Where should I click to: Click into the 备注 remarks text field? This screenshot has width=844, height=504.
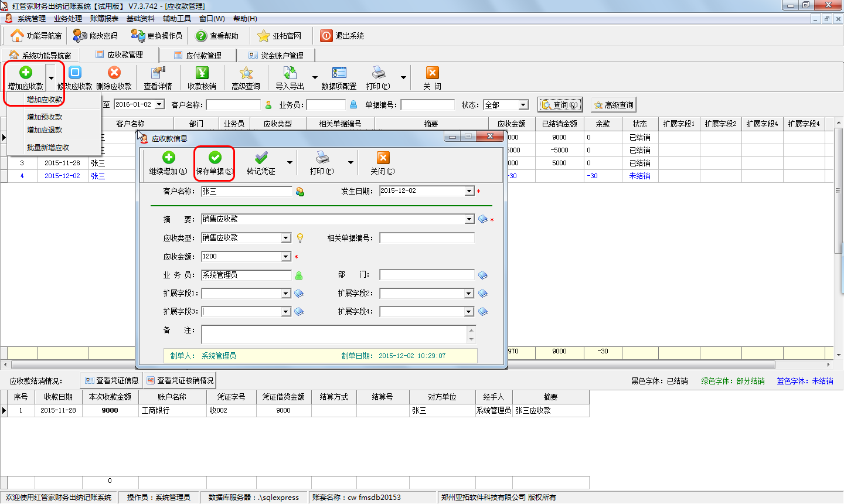click(x=334, y=334)
